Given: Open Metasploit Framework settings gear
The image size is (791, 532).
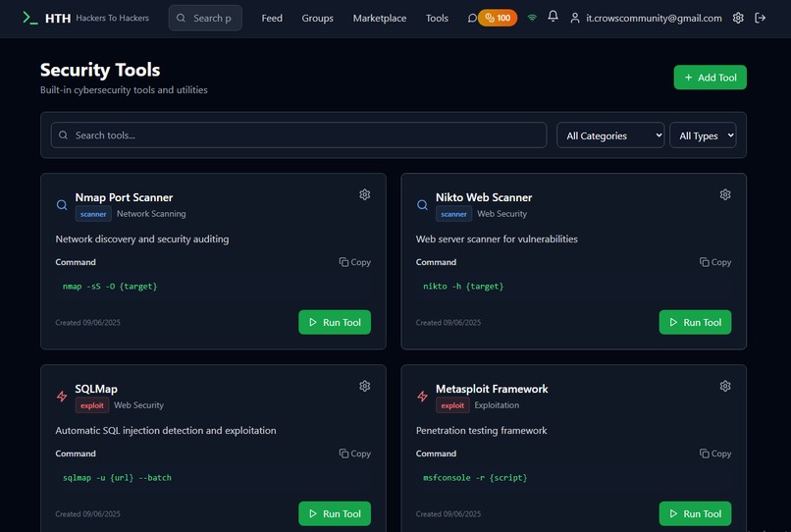Looking at the screenshot, I should [x=725, y=386].
